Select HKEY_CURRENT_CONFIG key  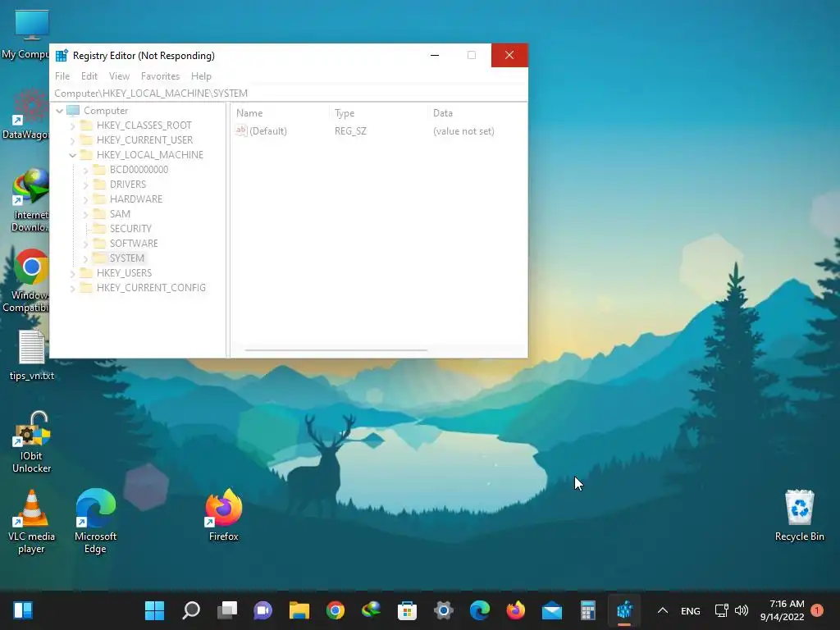tap(151, 288)
